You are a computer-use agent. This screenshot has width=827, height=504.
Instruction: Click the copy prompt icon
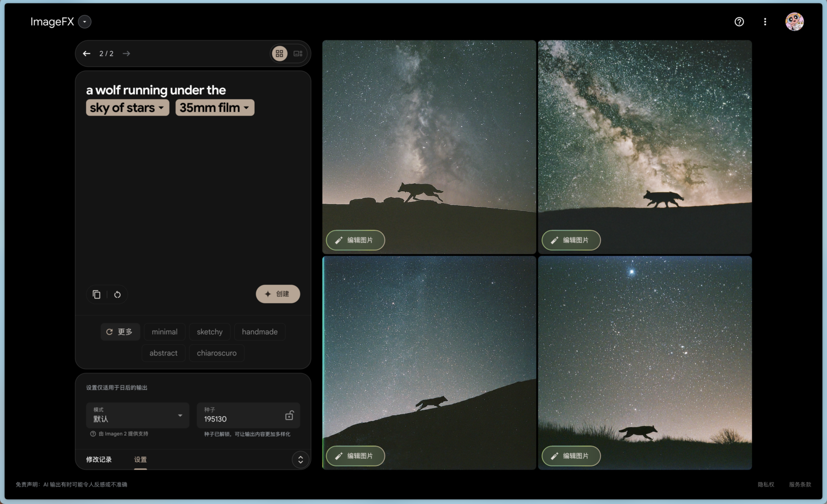(x=96, y=295)
